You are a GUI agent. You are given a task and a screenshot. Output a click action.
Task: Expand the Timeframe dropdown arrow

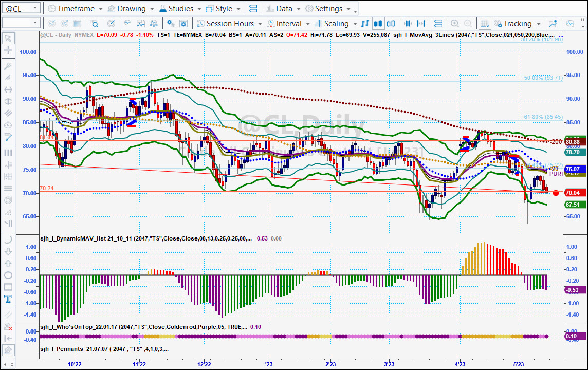point(101,9)
